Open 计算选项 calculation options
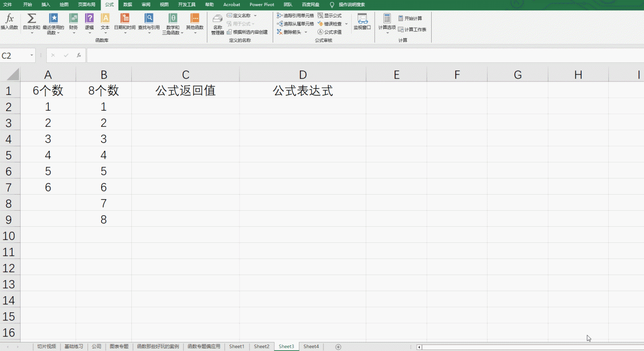The height and width of the screenshot is (351, 644). point(387,24)
